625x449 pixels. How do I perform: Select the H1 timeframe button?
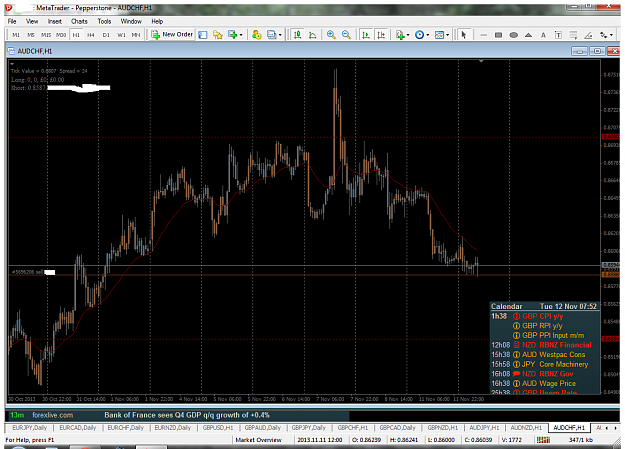[76, 35]
